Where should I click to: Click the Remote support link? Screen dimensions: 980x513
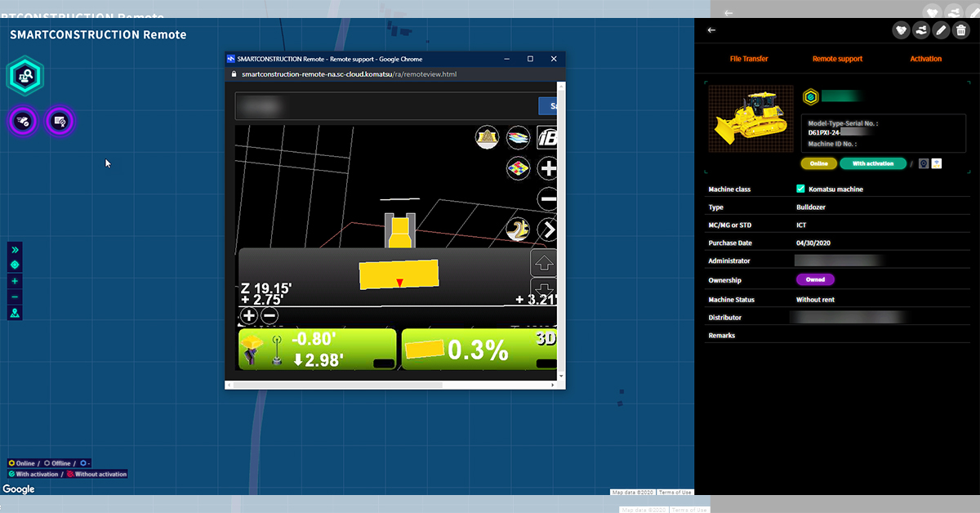pos(837,59)
